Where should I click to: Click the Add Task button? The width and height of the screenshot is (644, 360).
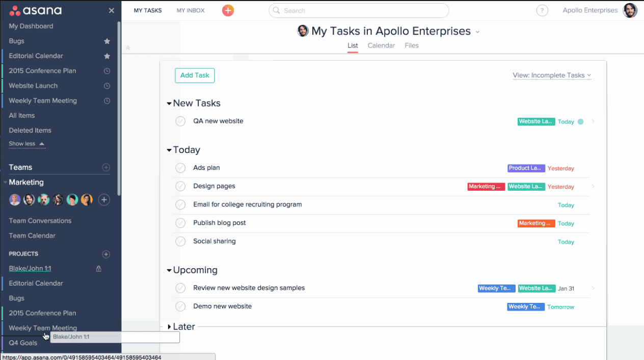click(x=195, y=75)
